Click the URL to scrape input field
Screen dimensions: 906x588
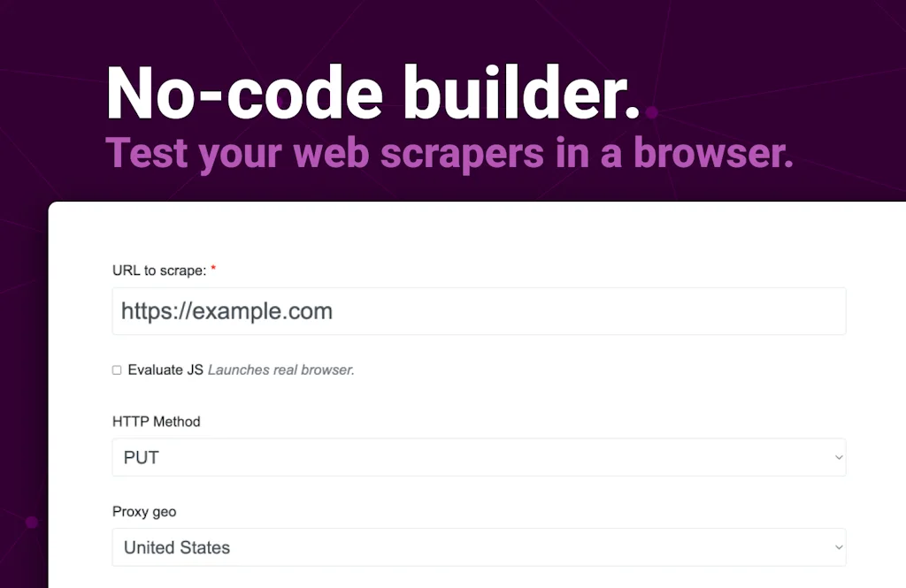pos(478,311)
